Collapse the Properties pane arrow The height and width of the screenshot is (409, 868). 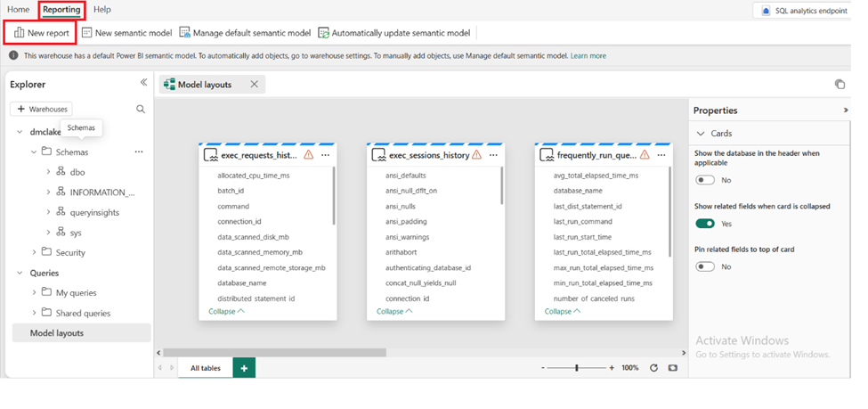(846, 110)
